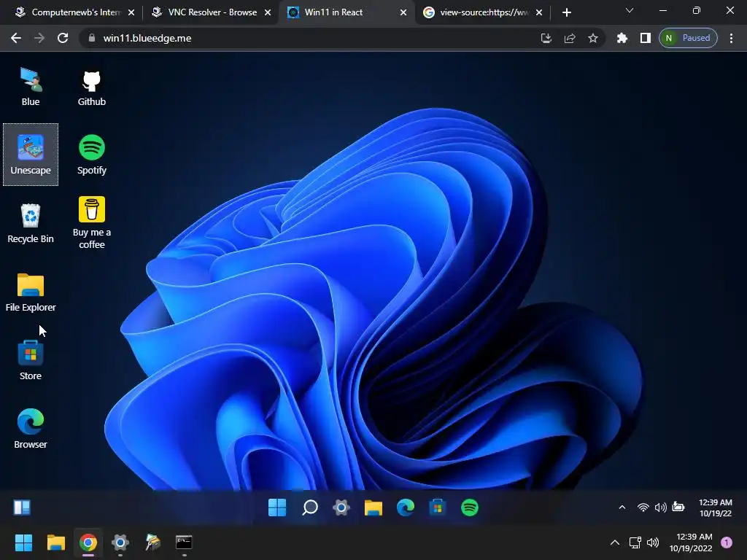747x560 pixels.
Task: Close the VNC Resolver - Browse tab
Action: click(268, 12)
